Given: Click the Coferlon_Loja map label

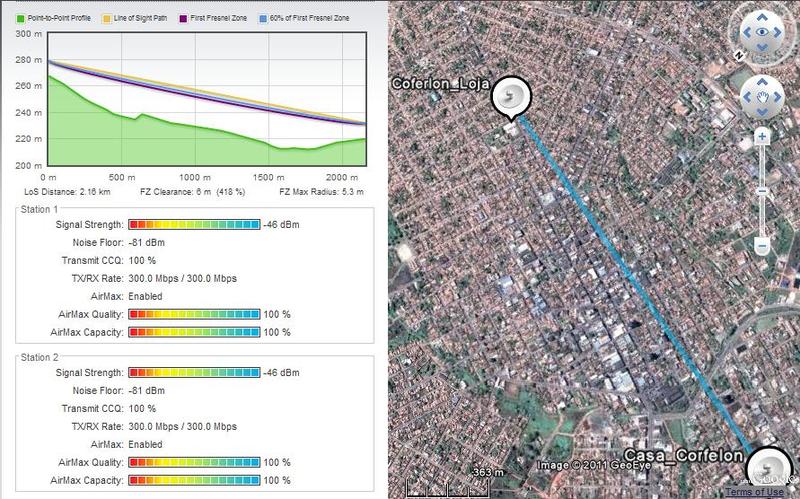Looking at the screenshot, I should pyautogui.click(x=440, y=84).
